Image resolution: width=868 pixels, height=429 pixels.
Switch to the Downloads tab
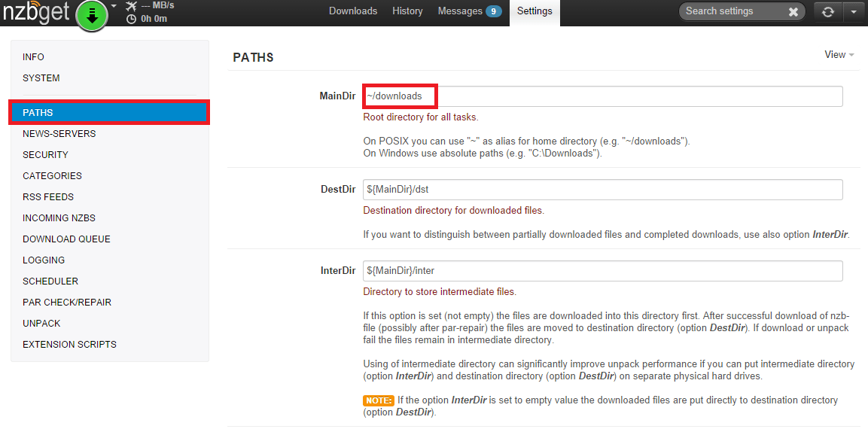[353, 11]
